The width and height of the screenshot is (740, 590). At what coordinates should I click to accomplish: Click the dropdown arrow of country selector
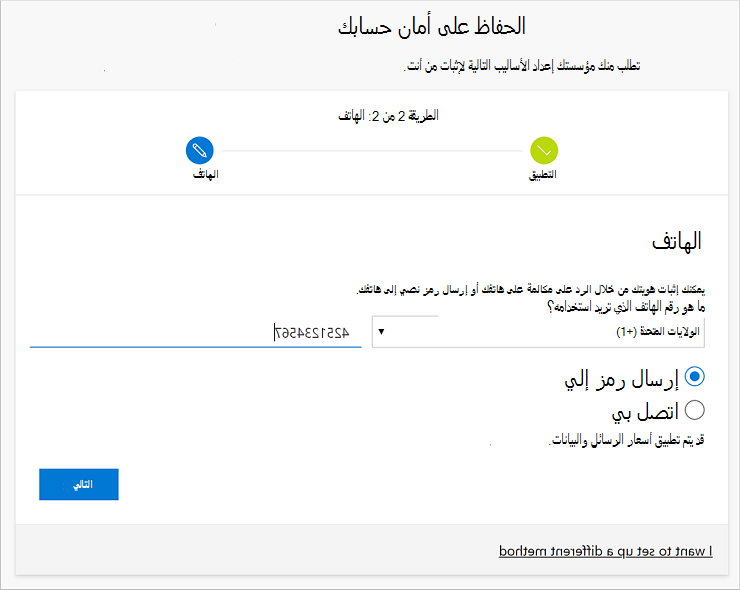coord(381,332)
